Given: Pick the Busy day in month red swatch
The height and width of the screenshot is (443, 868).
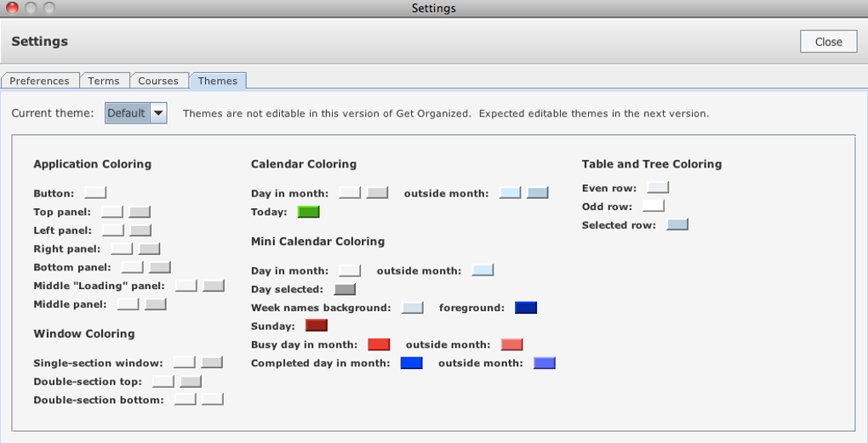Looking at the screenshot, I should [379, 344].
